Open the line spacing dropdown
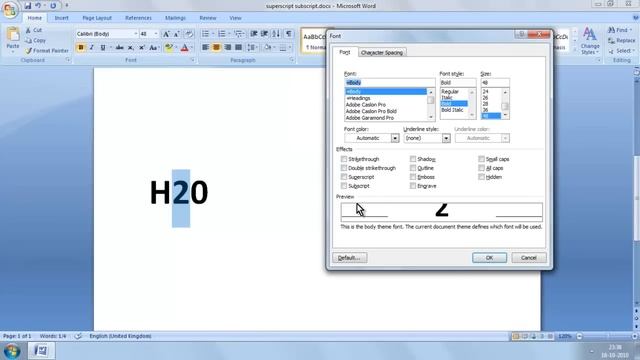Viewport: 640px width, 360px height. (x=252, y=48)
